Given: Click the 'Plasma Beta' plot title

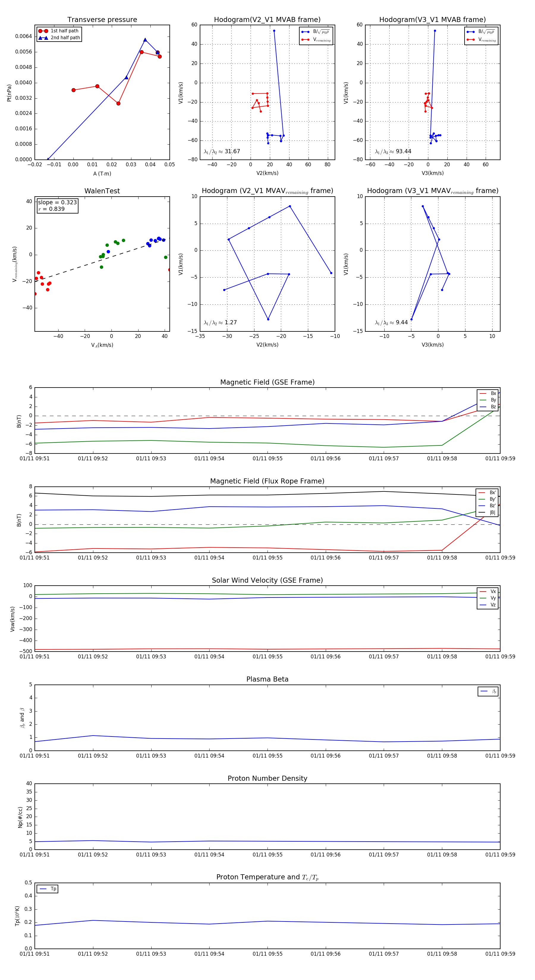Looking at the screenshot, I should click(x=267, y=679).
